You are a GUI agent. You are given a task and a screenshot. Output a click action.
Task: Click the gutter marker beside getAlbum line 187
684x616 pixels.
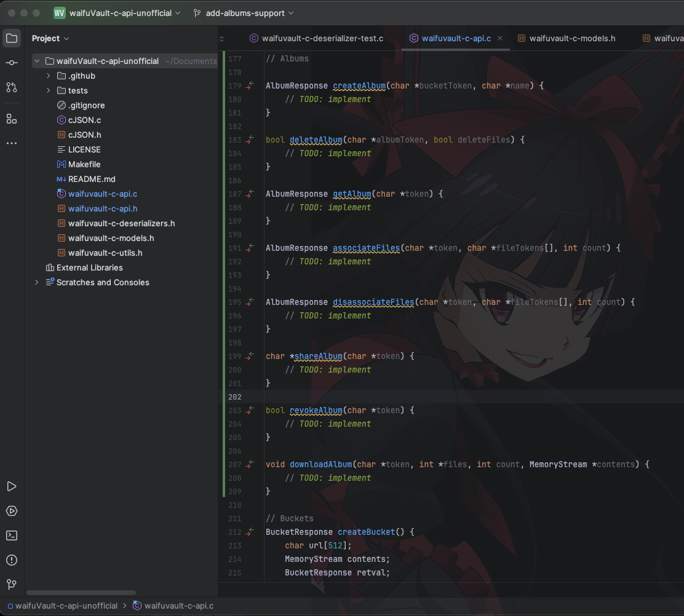(x=250, y=194)
